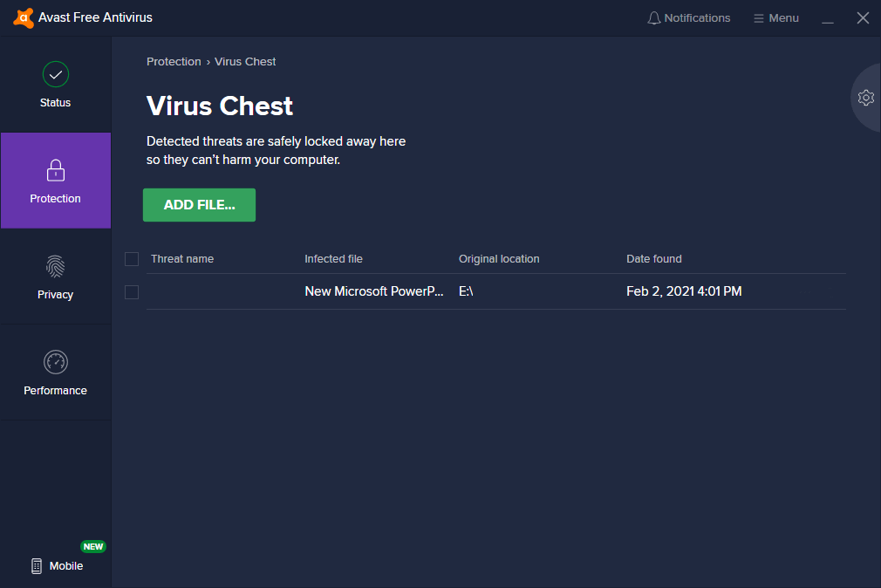Sort by Original location column
Image resolution: width=881 pixels, height=588 pixels.
click(x=499, y=258)
